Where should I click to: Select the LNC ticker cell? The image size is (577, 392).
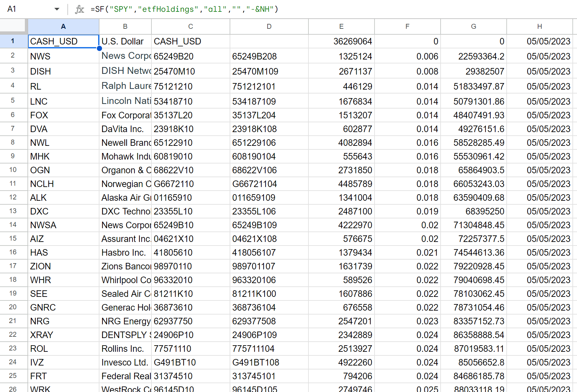(63, 101)
